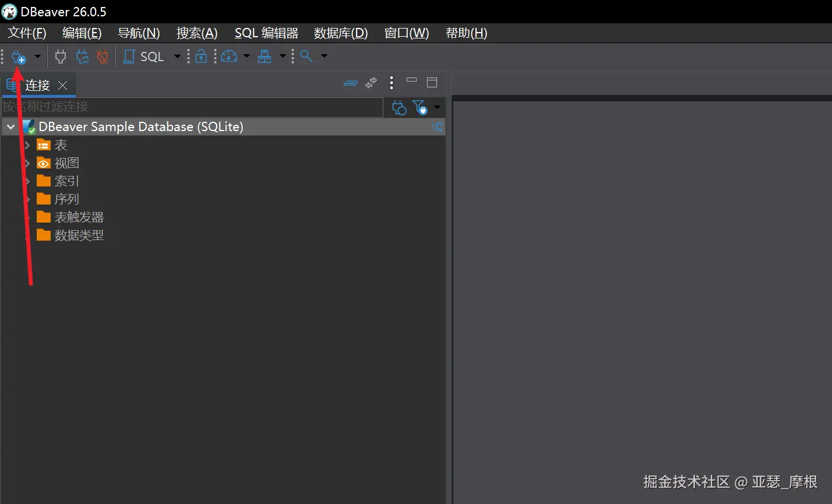Screen dimensions: 832x504
Task: Open the dropdown arrow next to SQL
Action: coord(177,57)
